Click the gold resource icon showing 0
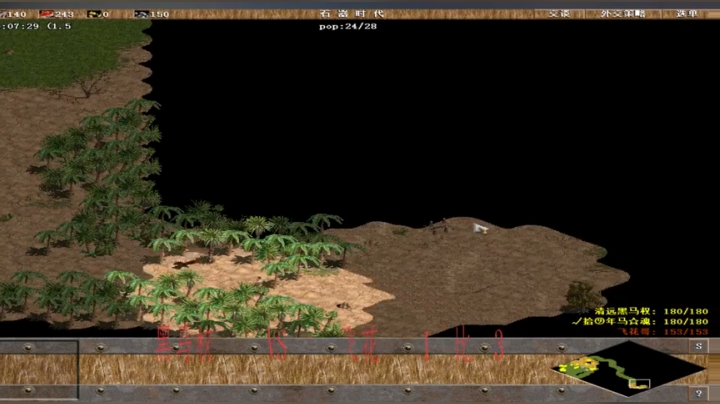Viewport: 720px width, 404px height. coord(94,14)
